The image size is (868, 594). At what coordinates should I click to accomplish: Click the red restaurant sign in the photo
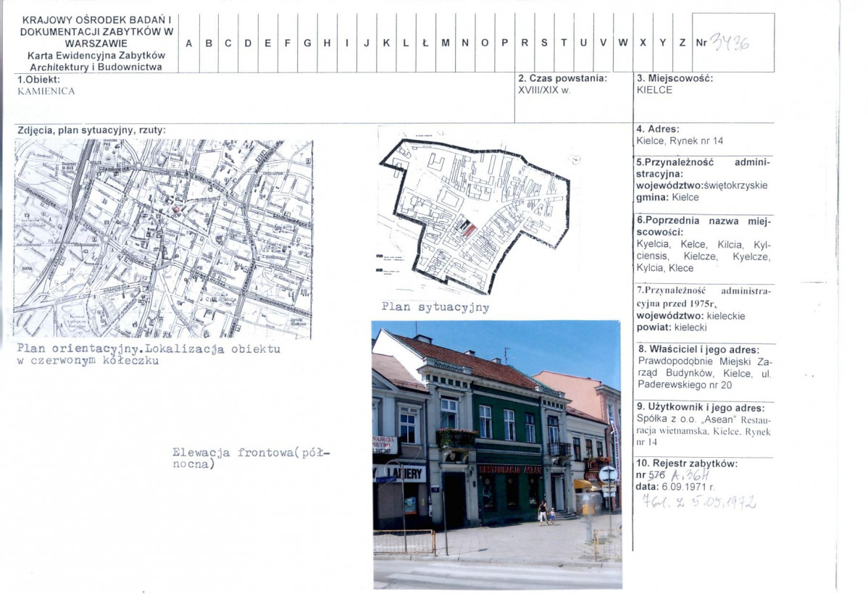509,469
